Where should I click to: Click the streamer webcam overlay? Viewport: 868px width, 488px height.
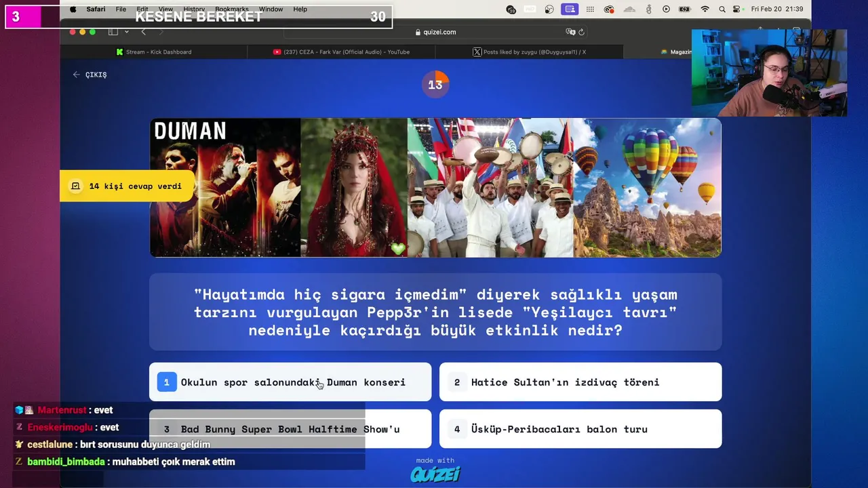(769, 73)
